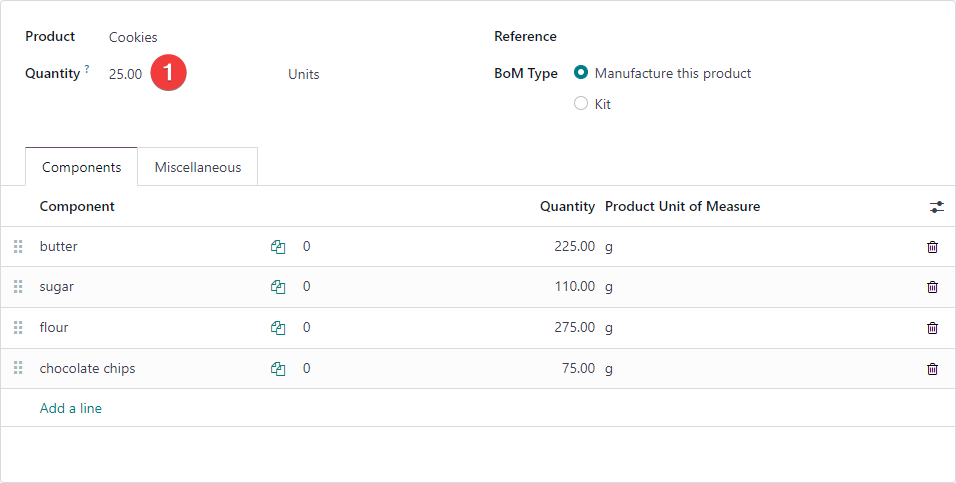Viewport: 956px width, 483px height.
Task: Remove the chocolate chips line
Action: tap(932, 369)
